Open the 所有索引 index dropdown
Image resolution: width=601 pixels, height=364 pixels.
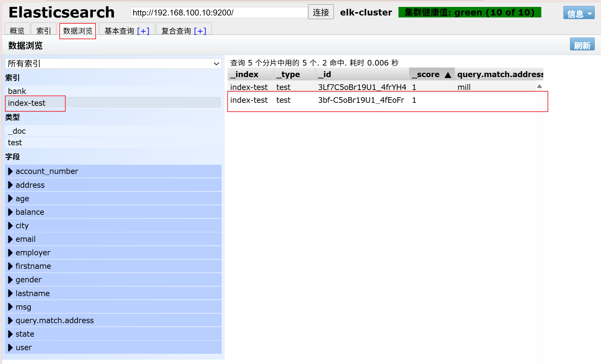point(113,64)
